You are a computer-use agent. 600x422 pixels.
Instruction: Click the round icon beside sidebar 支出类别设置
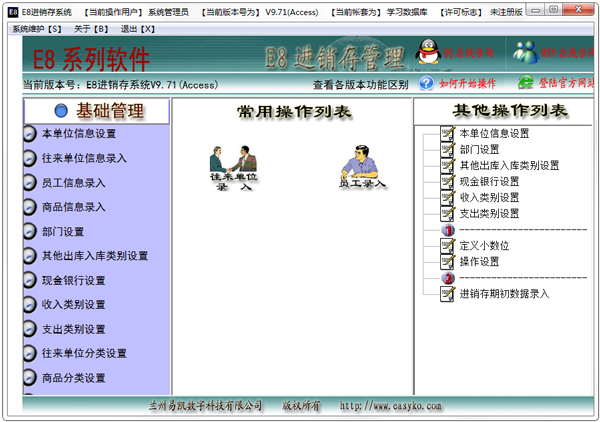click(x=30, y=329)
